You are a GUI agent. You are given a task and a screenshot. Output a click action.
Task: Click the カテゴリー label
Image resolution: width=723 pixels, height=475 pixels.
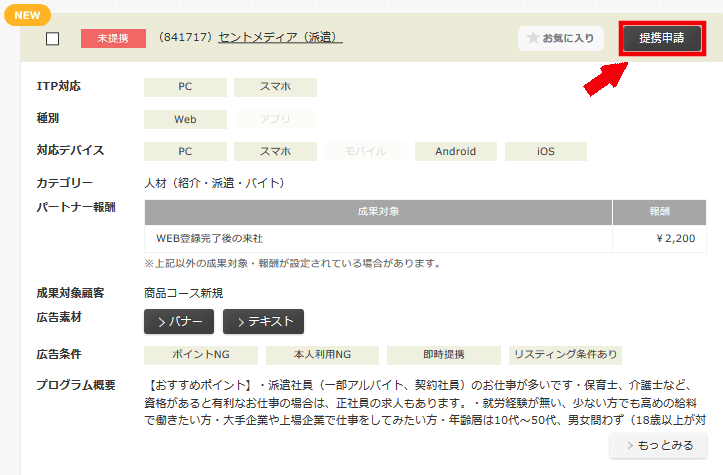(x=65, y=184)
